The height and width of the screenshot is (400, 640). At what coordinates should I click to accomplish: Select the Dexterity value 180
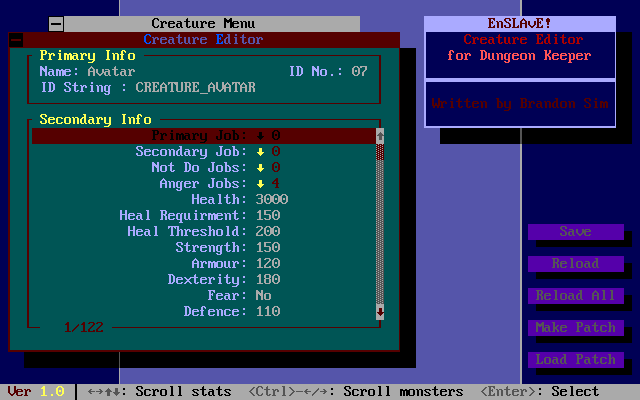[268, 280]
